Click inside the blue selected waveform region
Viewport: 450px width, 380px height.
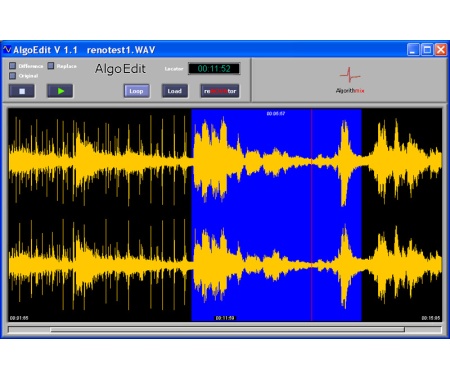(277, 215)
